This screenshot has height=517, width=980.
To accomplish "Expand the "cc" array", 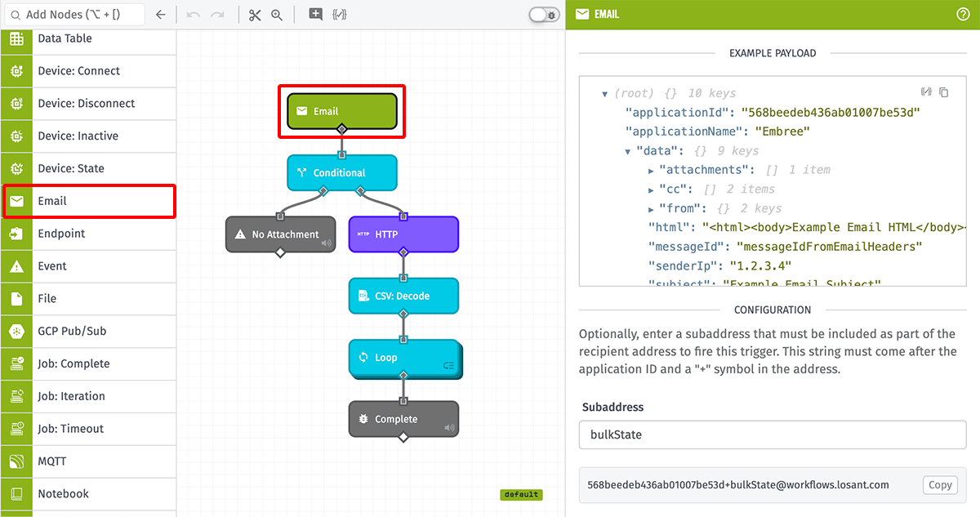I will coord(651,189).
